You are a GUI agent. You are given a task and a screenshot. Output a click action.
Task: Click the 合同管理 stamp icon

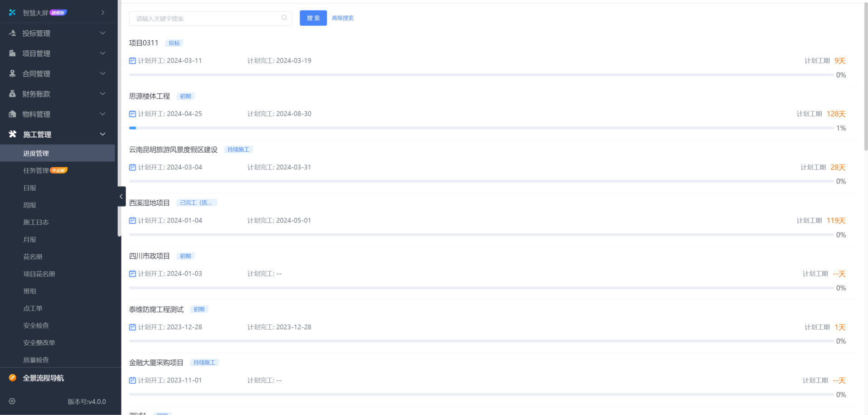(13, 73)
